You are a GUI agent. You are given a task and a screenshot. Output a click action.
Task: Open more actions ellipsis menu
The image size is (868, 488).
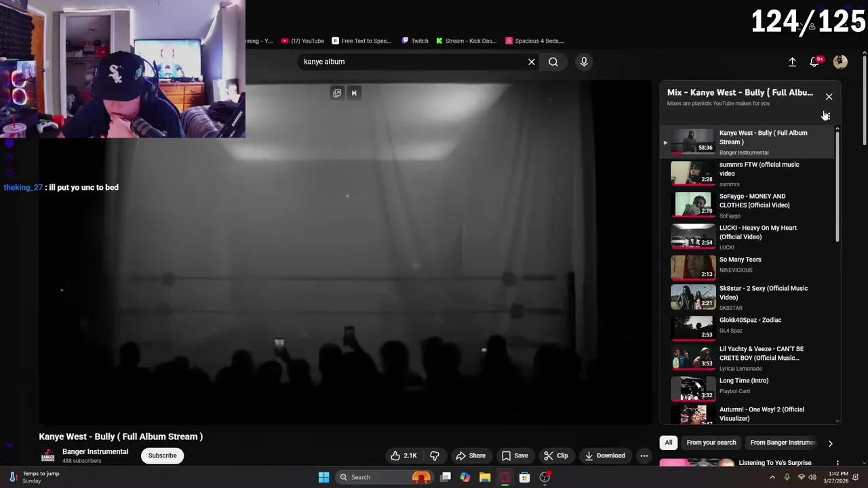click(x=644, y=455)
